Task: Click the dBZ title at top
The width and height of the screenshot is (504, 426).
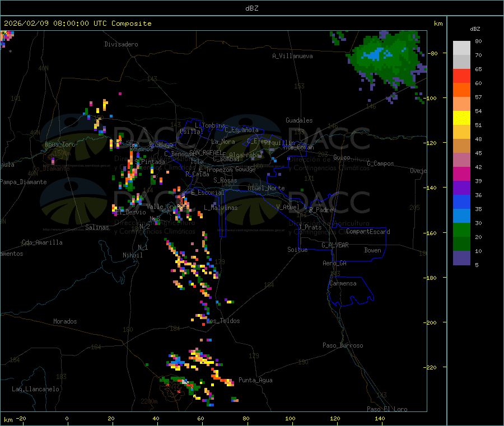Action: click(251, 8)
